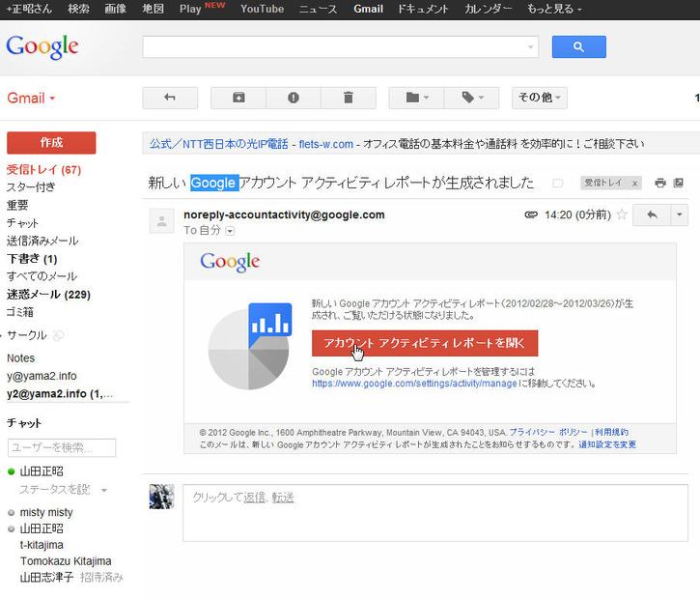
Task: Click 転送 forward link in reply box
Action: tap(283, 498)
